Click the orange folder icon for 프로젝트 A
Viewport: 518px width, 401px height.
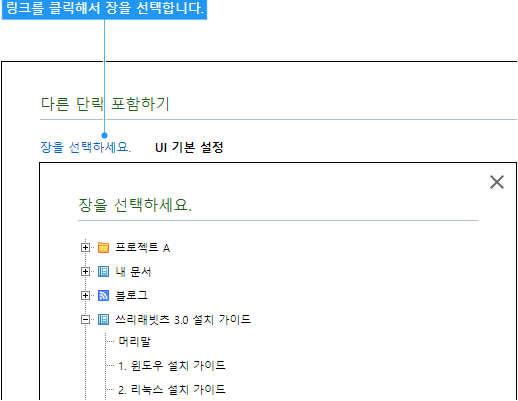coord(103,248)
